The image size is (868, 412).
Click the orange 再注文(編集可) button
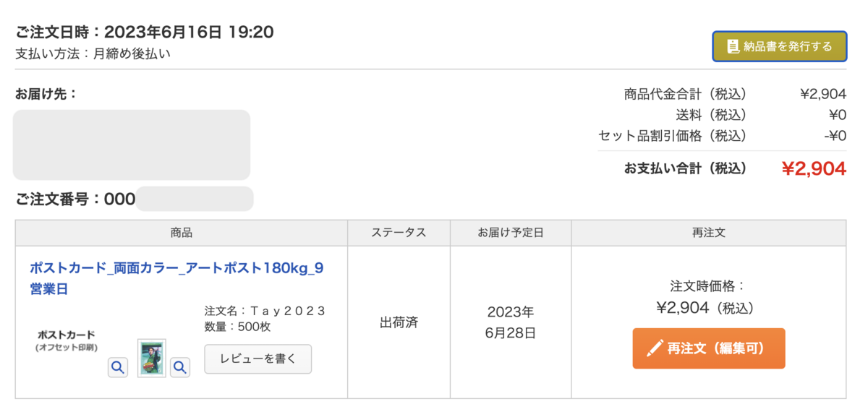709,348
